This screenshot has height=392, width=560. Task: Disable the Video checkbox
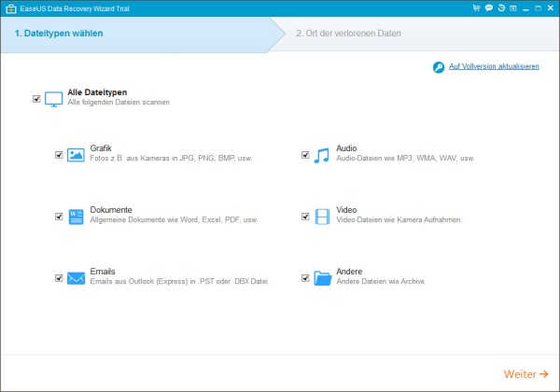[305, 217]
